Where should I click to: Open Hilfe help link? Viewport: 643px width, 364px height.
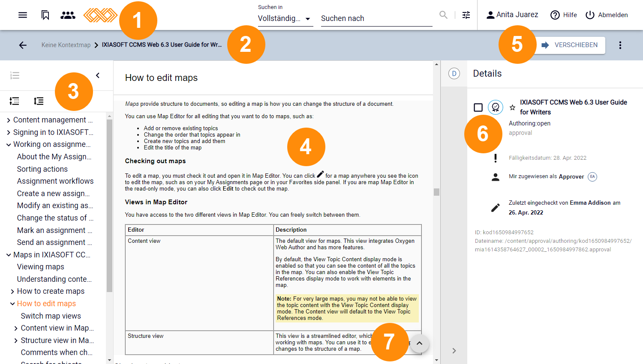coord(564,15)
